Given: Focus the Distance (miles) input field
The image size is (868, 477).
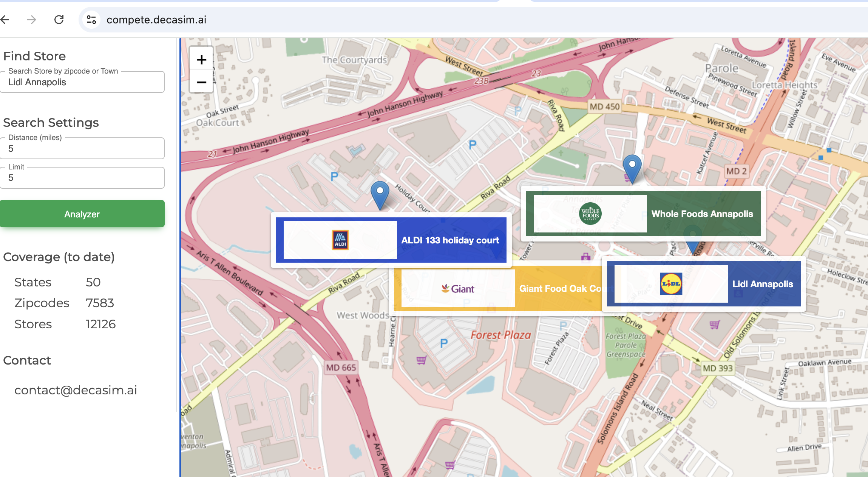Looking at the screenshot, I should pyautogui.click(x=82, y=149).
